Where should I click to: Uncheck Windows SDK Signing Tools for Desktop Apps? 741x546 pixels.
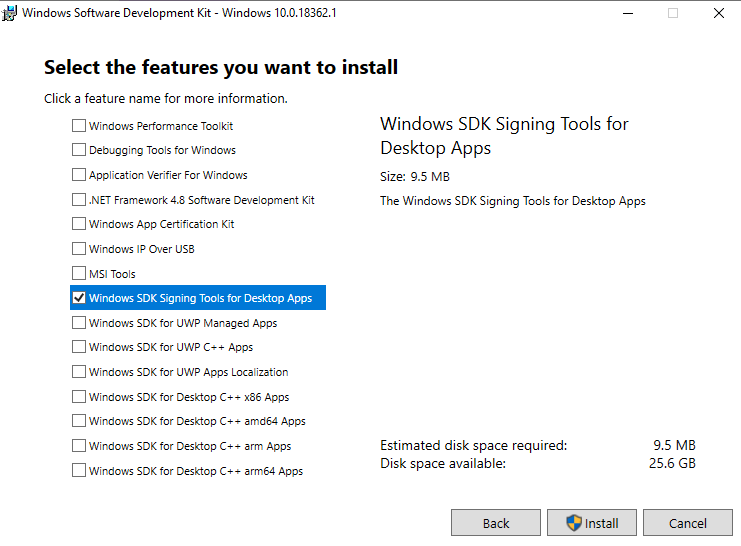point(79,298)
